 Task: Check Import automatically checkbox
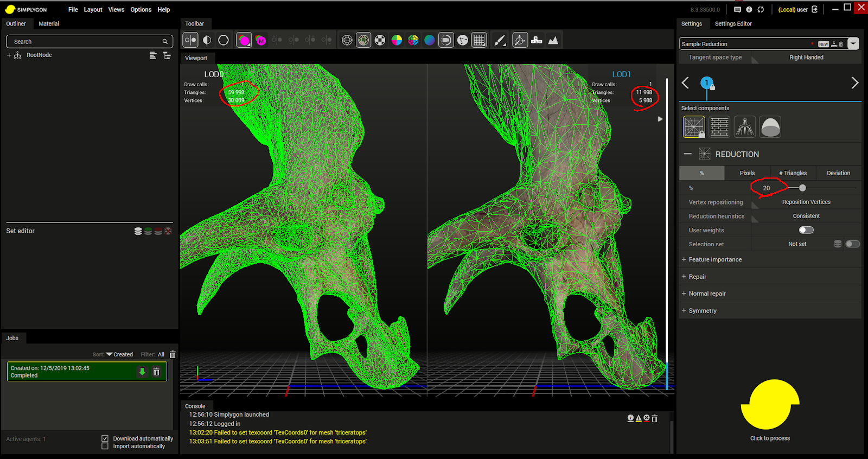tap(105, 446)
